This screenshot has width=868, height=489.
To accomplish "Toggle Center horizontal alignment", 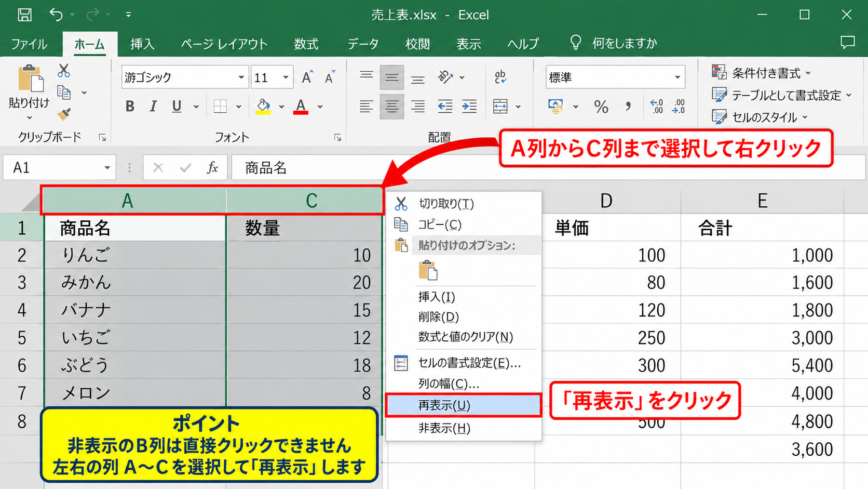I will 392,107.
